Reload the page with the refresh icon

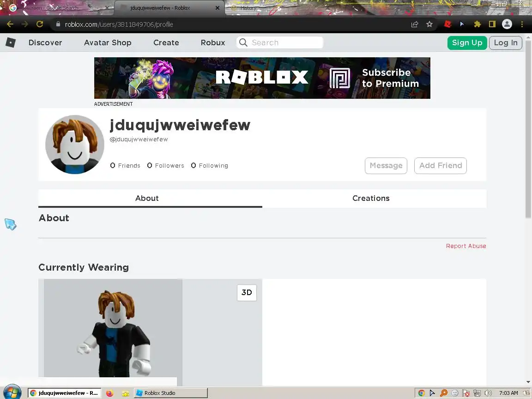click(40, 24)
